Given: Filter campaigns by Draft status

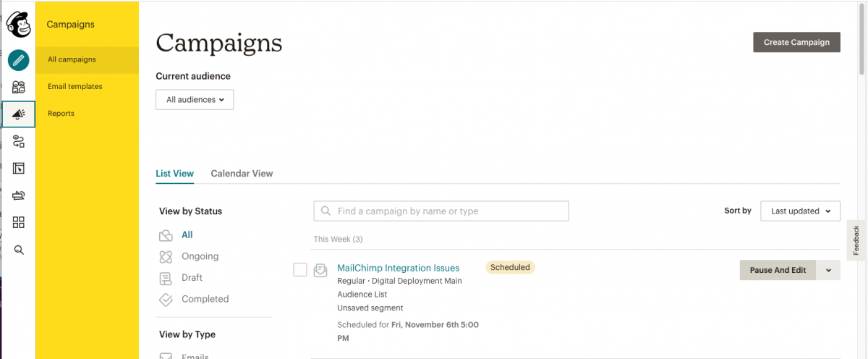Looking at the screenshot, I should tap(192, 278).
